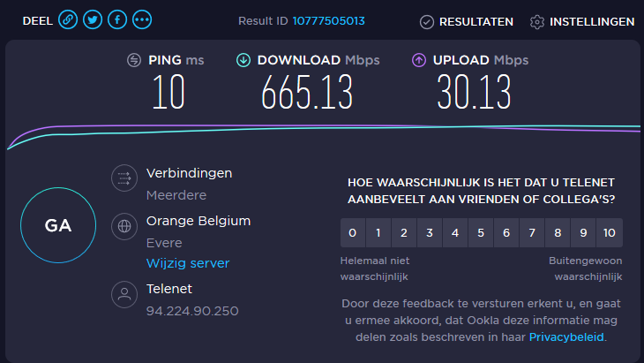Open Instellingen settings
Image resolution: width=644 pixels, height=363 pixels.
pyautogui.click(x=581, y=21)
